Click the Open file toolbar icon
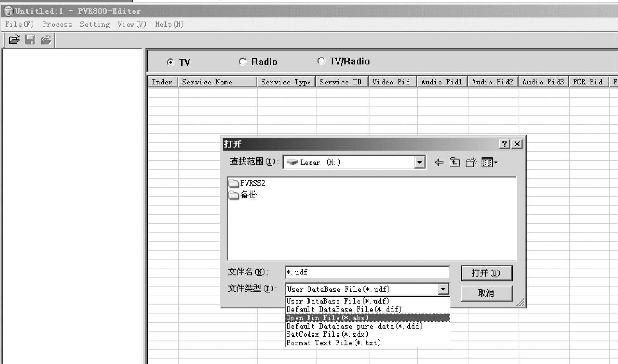The image size is (618, 364). click(14, 40)
